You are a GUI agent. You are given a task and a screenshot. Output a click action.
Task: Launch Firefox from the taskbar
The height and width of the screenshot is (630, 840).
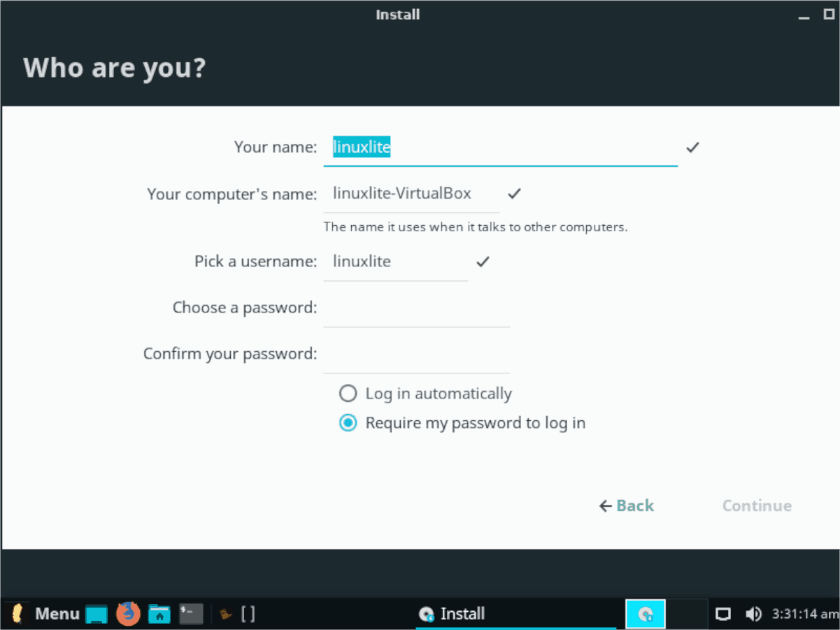click(x=128, y=614)
